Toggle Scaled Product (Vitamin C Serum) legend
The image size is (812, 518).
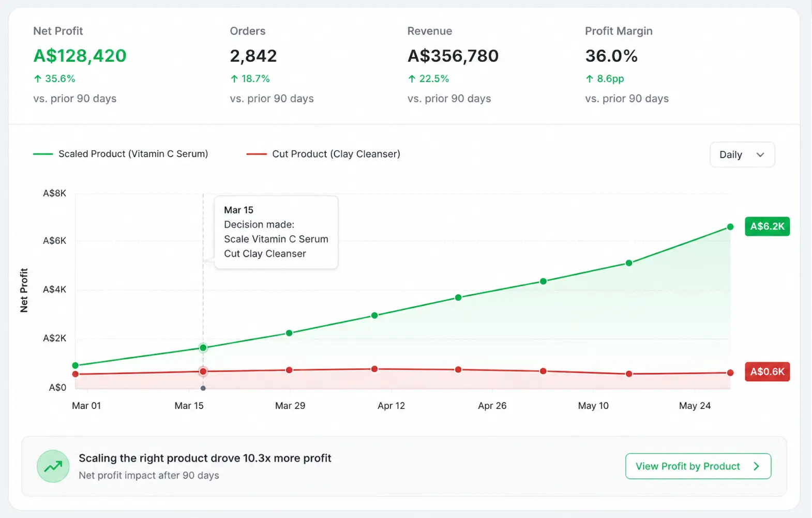tap(121, 154)
